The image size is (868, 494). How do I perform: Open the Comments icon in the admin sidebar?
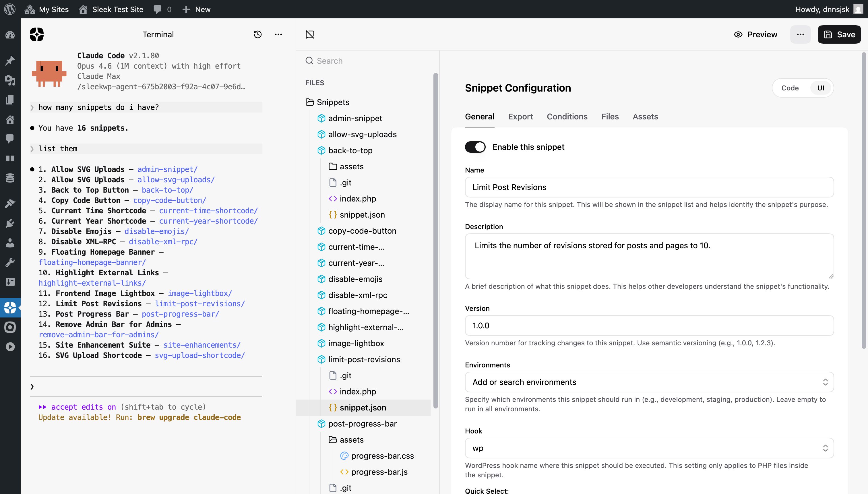click(x=10, y=138)
